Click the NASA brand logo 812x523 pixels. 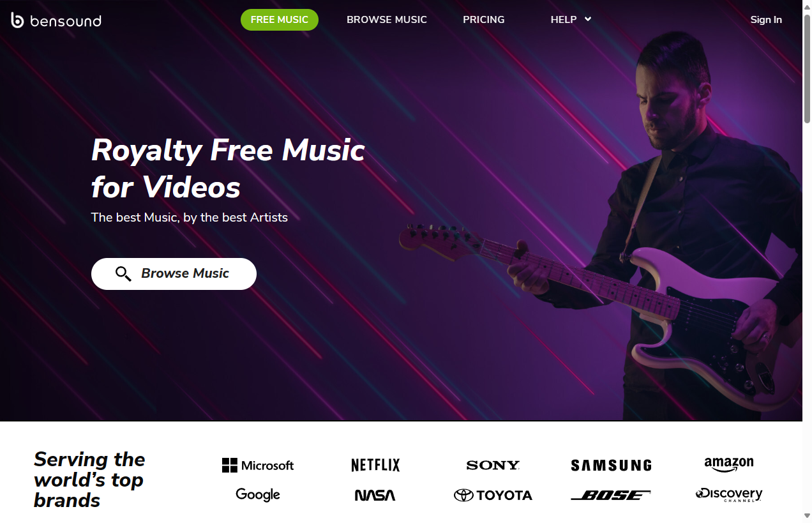[375, 495]
